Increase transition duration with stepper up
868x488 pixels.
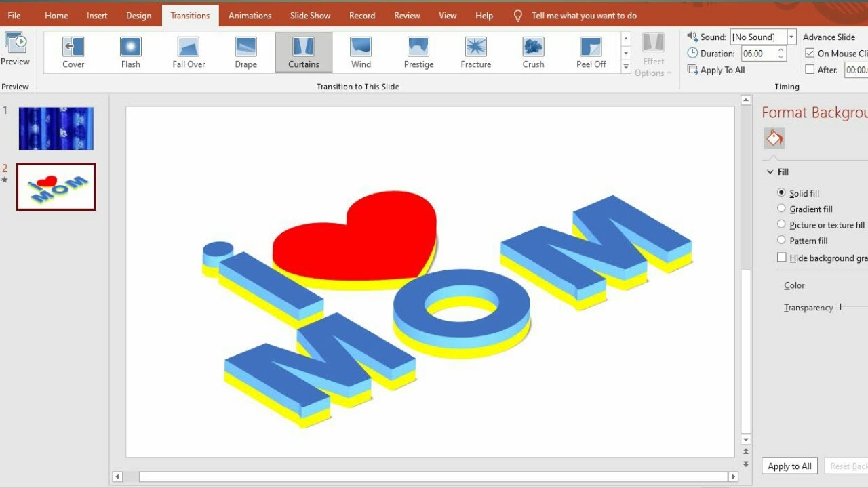[781, 49]
